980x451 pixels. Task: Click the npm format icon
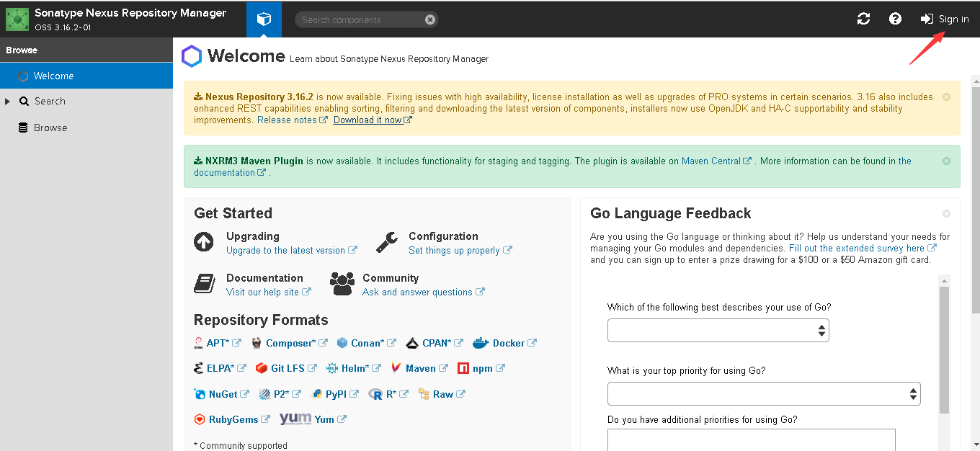tap(463, 368)
